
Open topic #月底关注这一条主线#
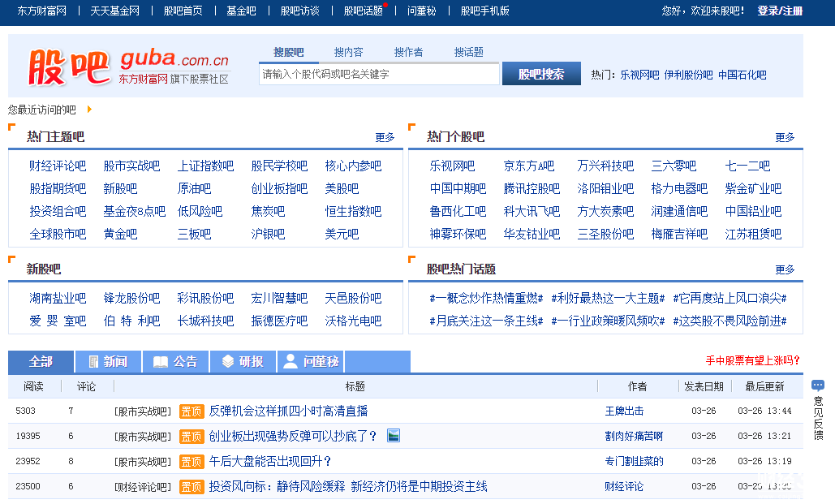486,321
